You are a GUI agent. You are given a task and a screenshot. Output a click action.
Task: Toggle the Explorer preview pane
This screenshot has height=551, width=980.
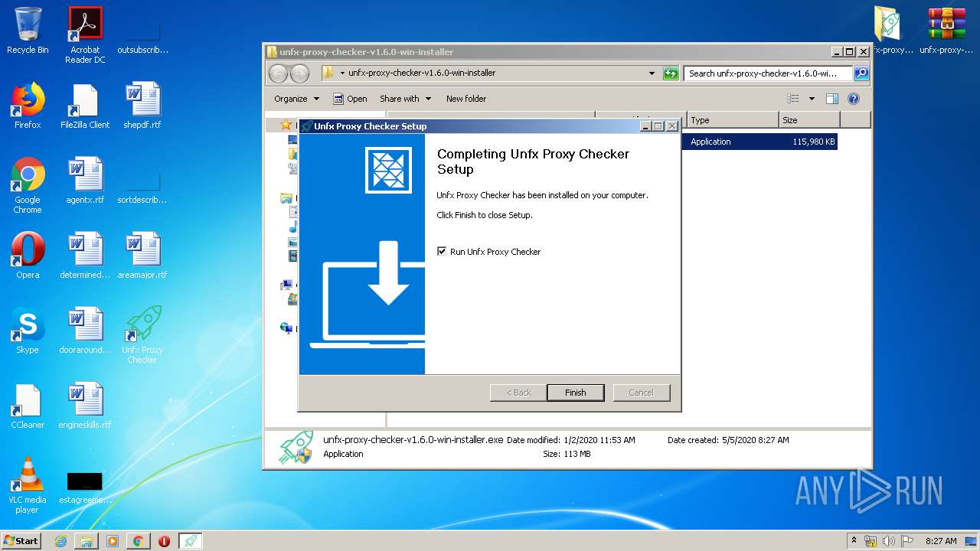(832, 99)
